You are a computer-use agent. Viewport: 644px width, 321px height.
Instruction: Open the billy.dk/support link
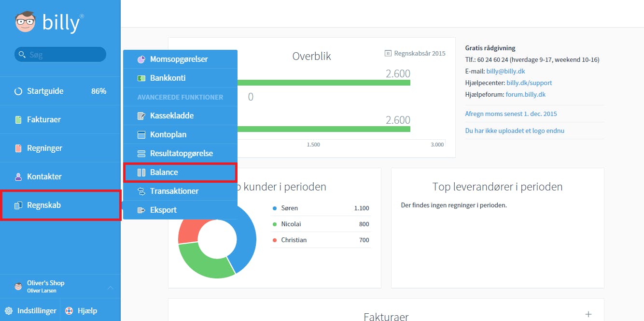(529, 83)
